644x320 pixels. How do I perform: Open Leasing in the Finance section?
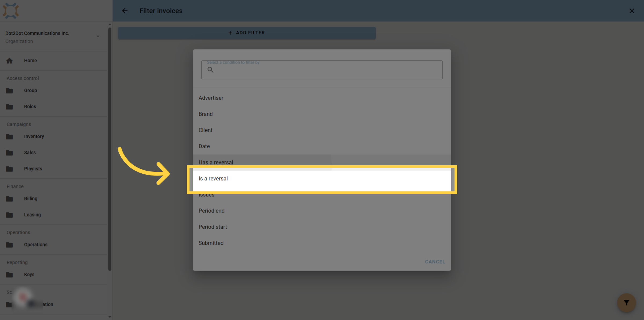[32, 215]
